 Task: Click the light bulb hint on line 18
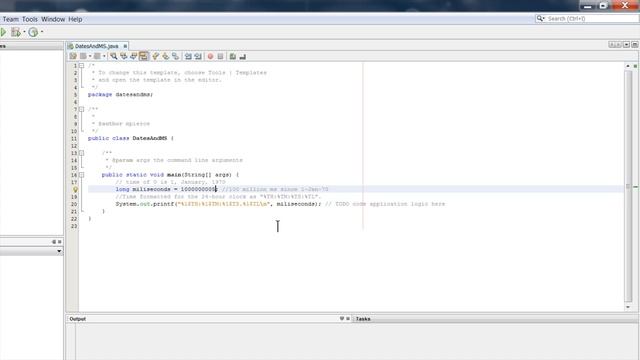tap(75, 189)
